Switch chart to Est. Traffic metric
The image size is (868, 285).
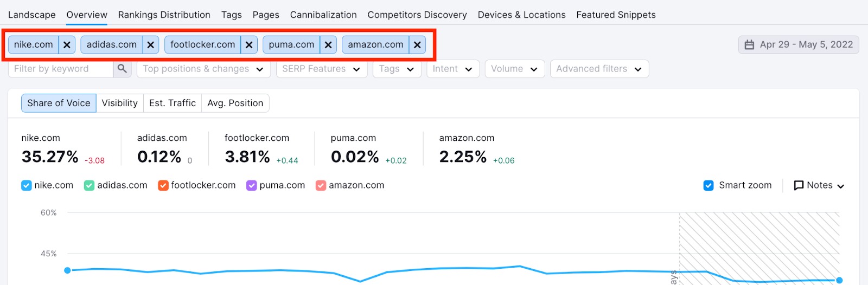pyautogui.click(x=173, y=103)
